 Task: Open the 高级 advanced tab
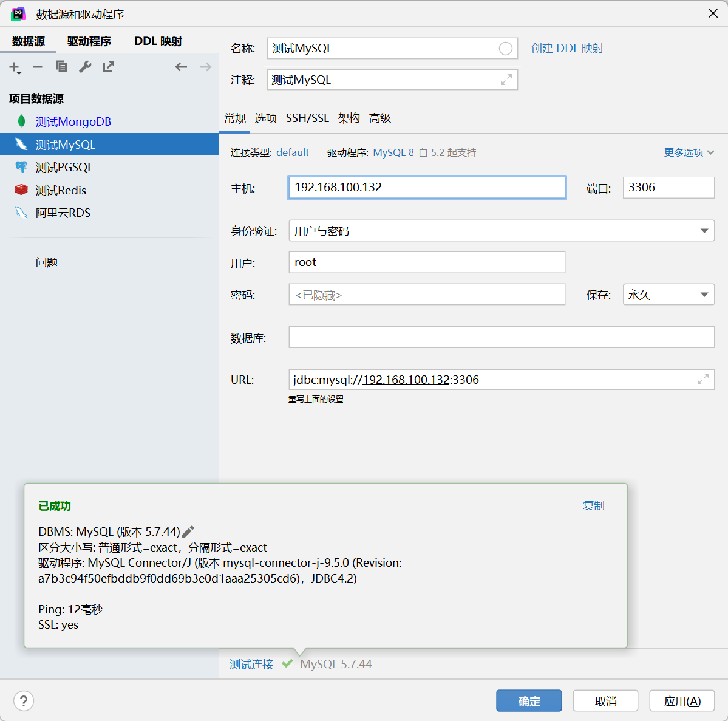(x=379, y=118)
